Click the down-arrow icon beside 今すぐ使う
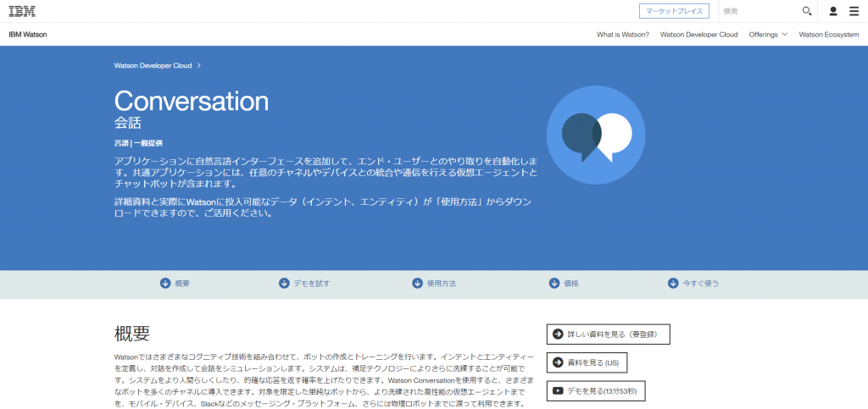The width and height of the screenshot is (868, 409). (673, 284)
